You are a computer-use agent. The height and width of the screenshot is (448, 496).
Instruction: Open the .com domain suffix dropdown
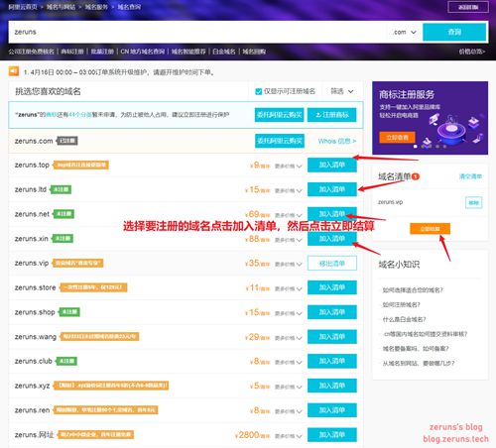[405, 32]
